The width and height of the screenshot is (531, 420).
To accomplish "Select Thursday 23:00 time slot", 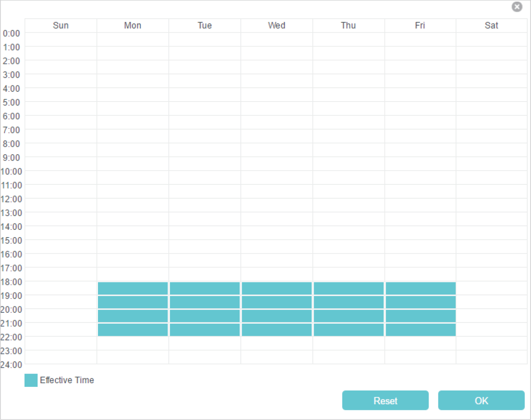I will coord(348,357).
